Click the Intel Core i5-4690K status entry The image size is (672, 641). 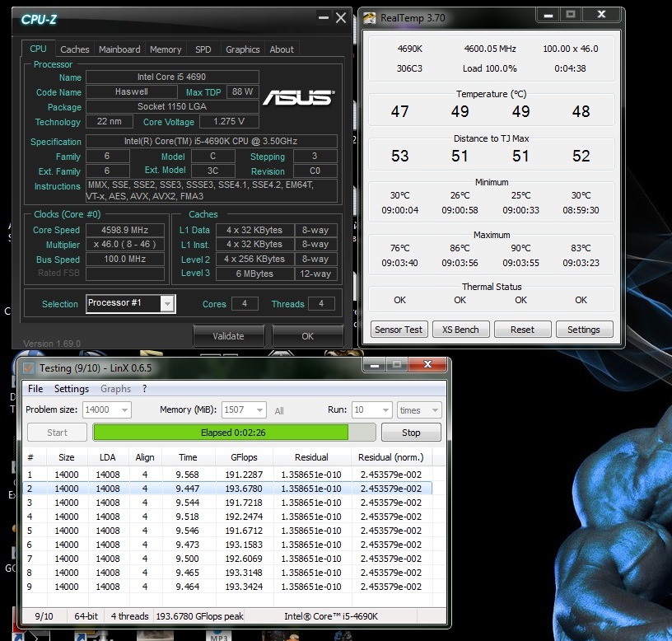[331, 616]
